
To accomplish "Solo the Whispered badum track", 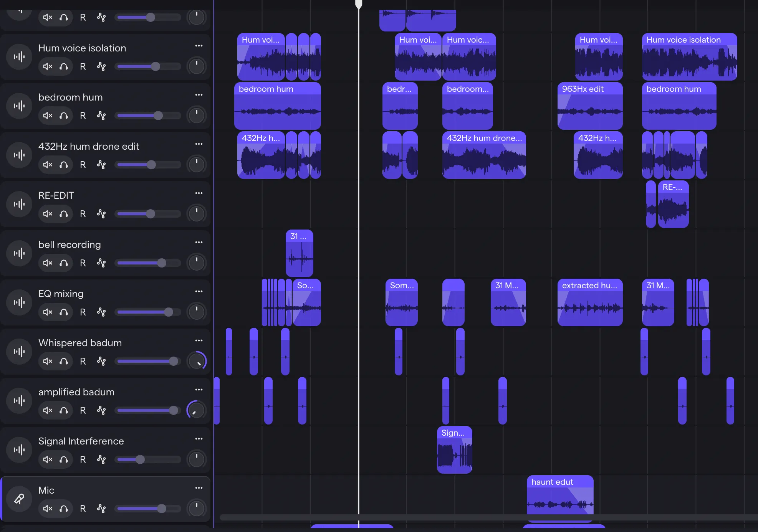I will click(64, 361).
